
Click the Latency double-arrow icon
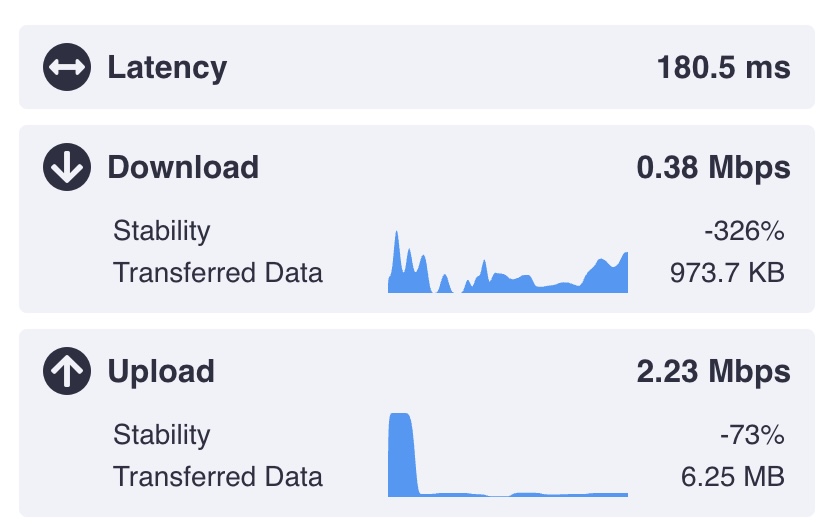(x=67, y=68)
